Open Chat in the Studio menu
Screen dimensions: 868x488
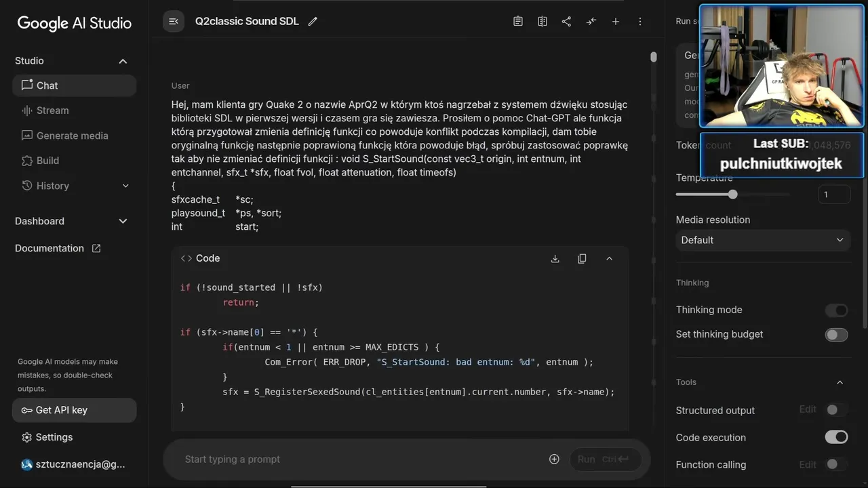(74, 85)
